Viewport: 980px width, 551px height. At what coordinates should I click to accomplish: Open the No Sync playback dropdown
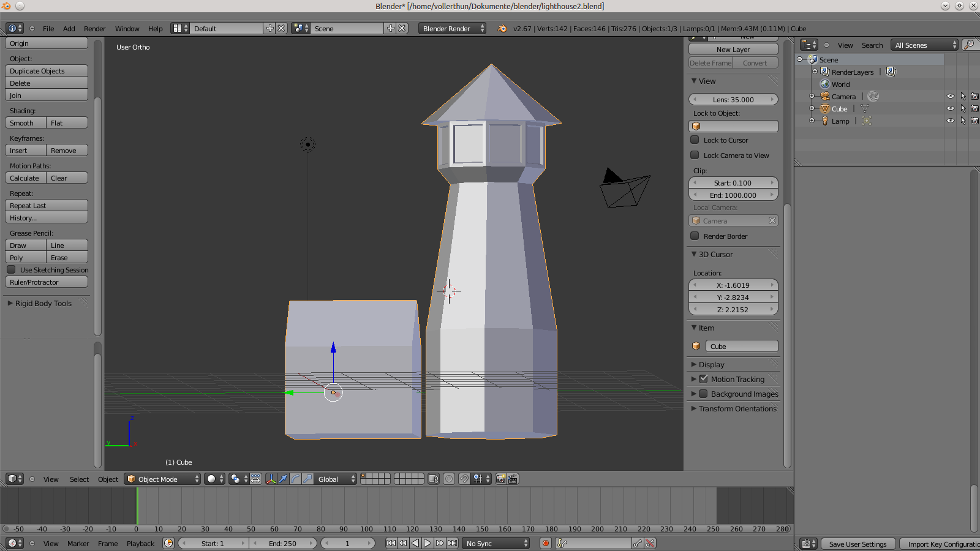[x=496, y=543]
